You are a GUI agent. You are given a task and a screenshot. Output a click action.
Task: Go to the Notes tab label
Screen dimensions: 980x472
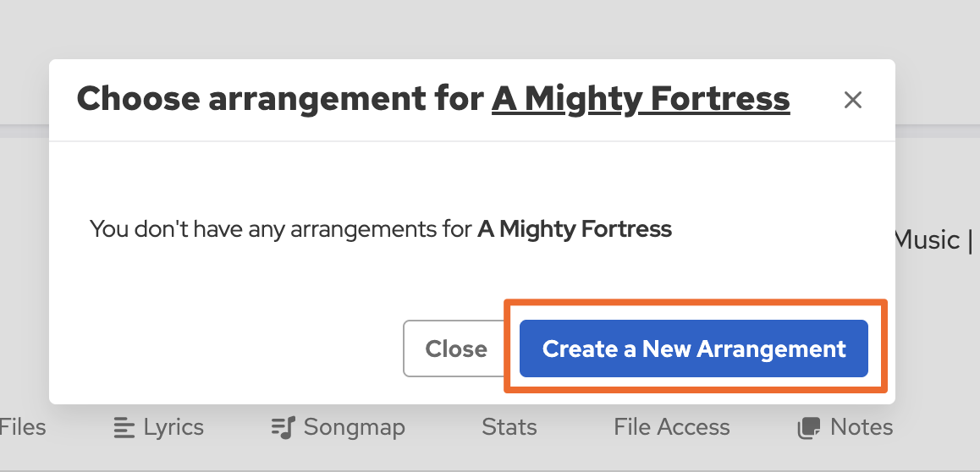click(862, 427)
